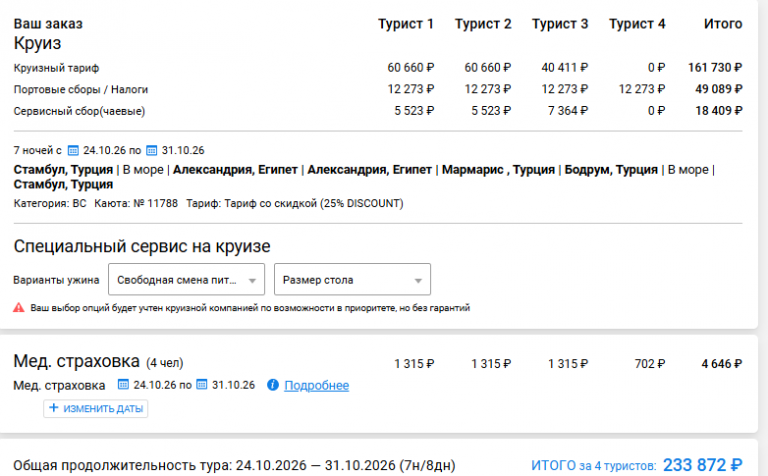The height and width of the screenshot is (476, 768).
Task: Click Мармарис , Турция in itinerary
Action: (x=498, y=170)
